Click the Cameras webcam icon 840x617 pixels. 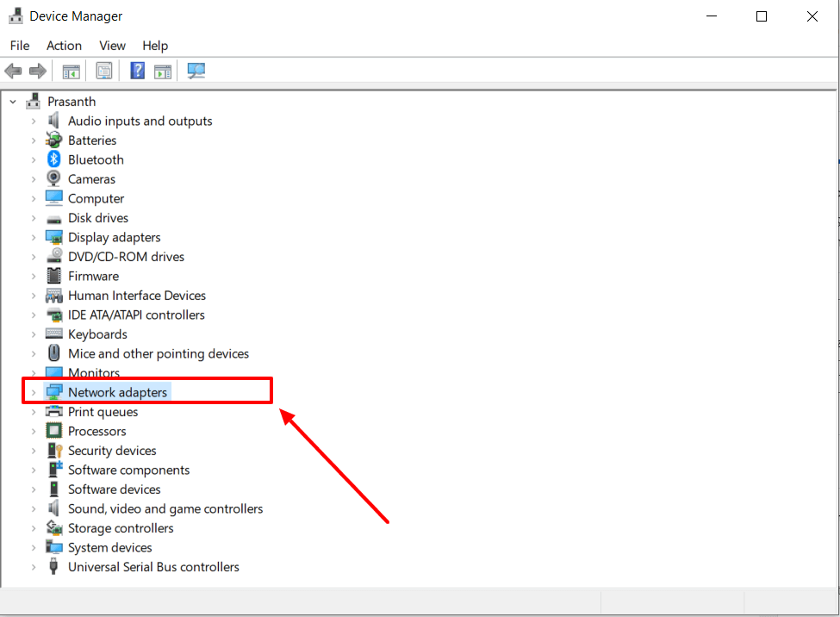click(x=53, y=178)
